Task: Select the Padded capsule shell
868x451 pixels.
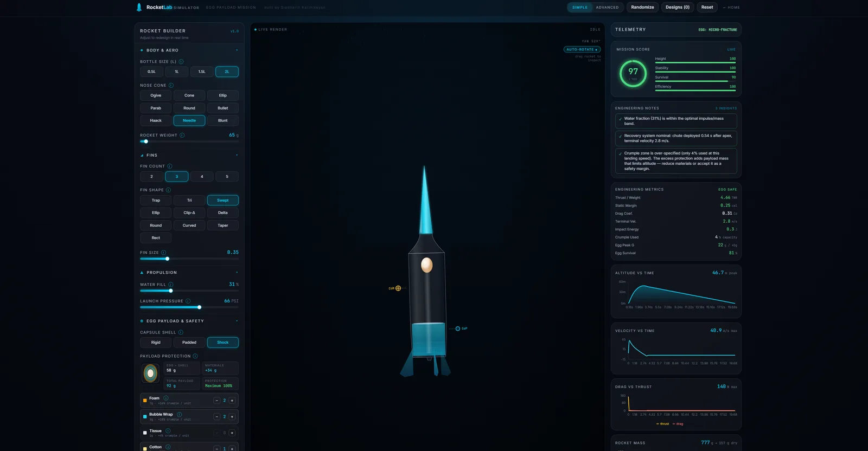Action: tap(189, 343)
